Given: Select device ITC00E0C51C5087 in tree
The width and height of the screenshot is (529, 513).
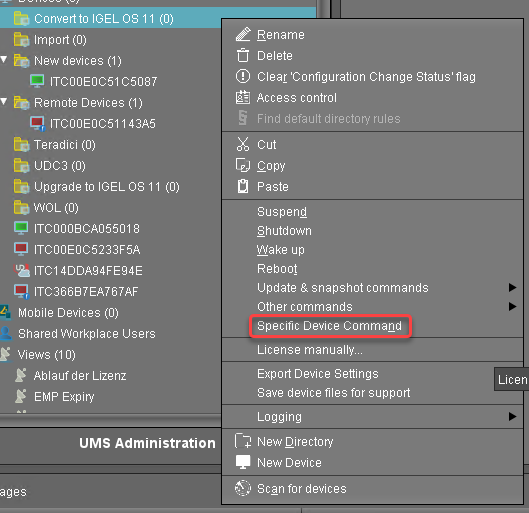Looking at the screenshot, I should 103,81.
